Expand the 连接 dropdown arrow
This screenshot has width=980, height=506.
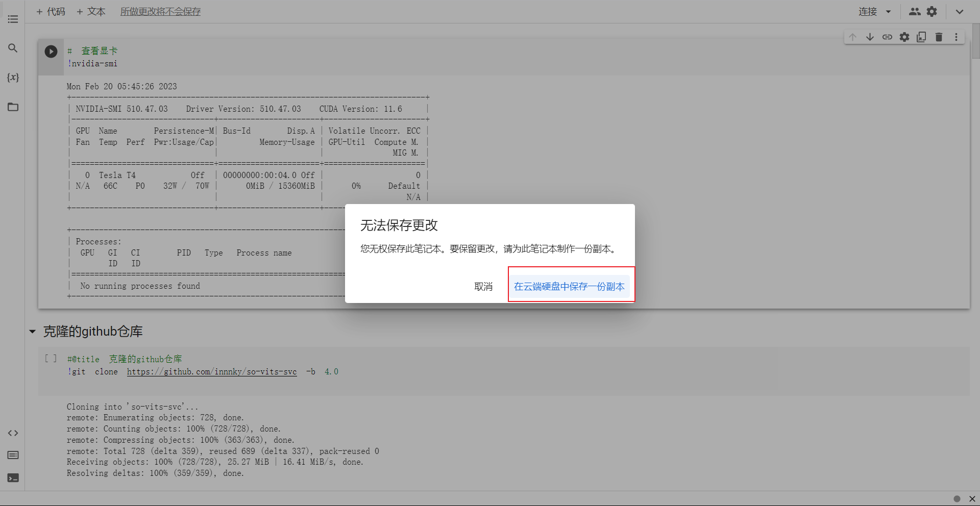[x=888, y=12]
